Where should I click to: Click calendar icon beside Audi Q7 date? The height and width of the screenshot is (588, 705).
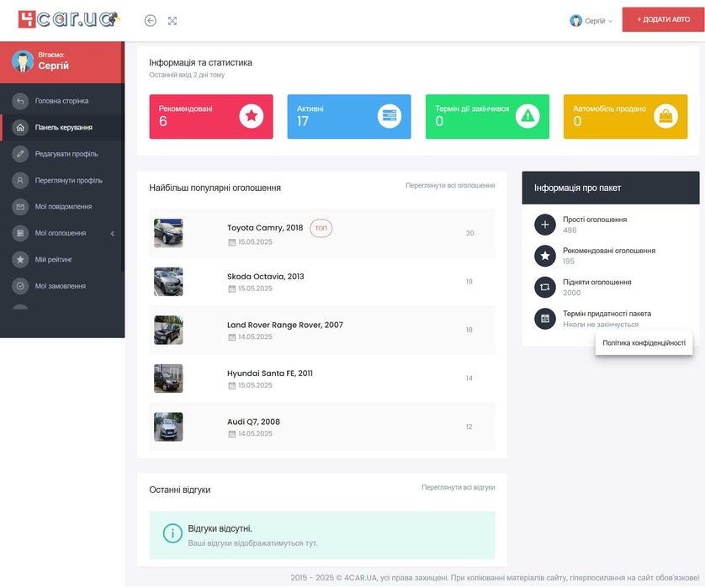[x=232, y=434]
